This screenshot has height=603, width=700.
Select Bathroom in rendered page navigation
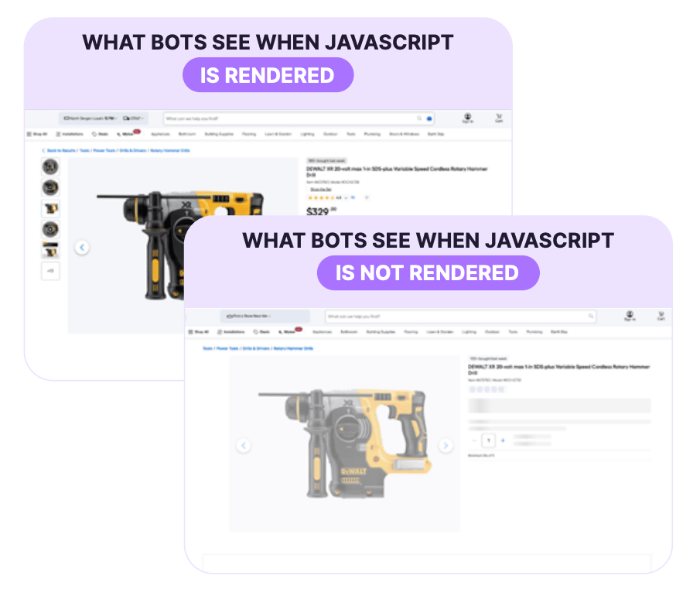click(x=187, y=134)
